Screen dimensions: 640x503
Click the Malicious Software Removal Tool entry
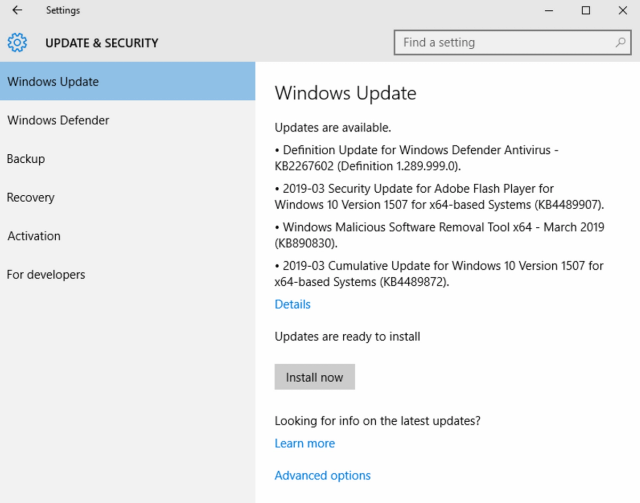click(x=440, y=235)
